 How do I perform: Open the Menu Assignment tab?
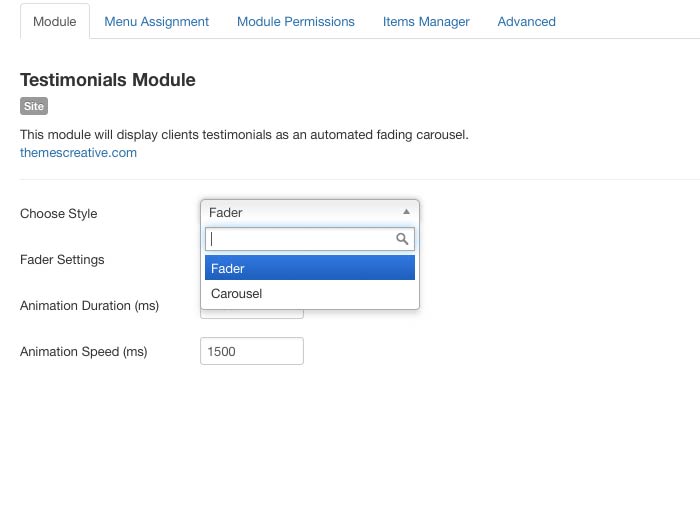157,21
